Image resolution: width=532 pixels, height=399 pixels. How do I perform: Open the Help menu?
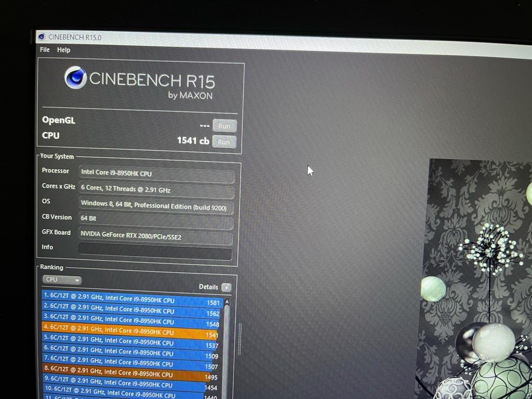(63, 50)
